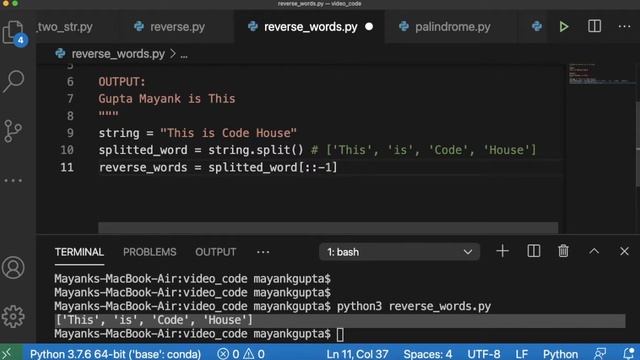
Task: Expand breadcrumb chevron after reverse_words.py
Action: pyautogui.click(x=173, y=54)
